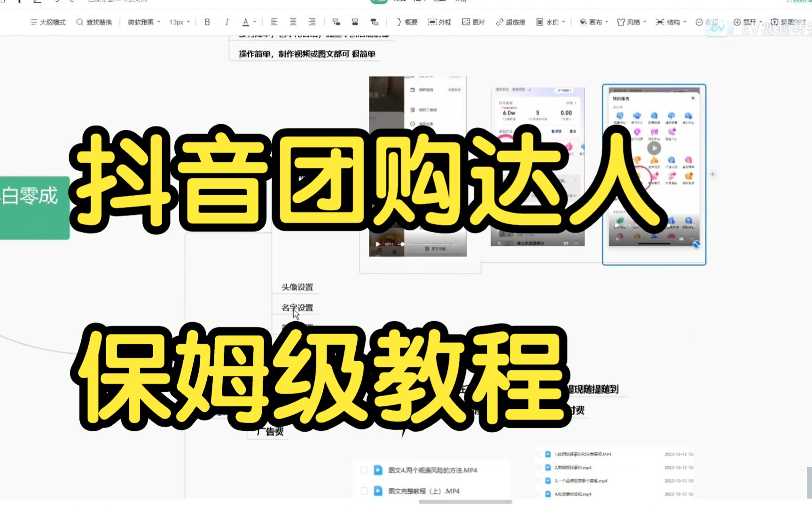This screenshot has width=812, height=508.
Task: Open the file 图文4.两个规避风险的方法.MP4
Action: pyautogui.click(x=433, y=470)
